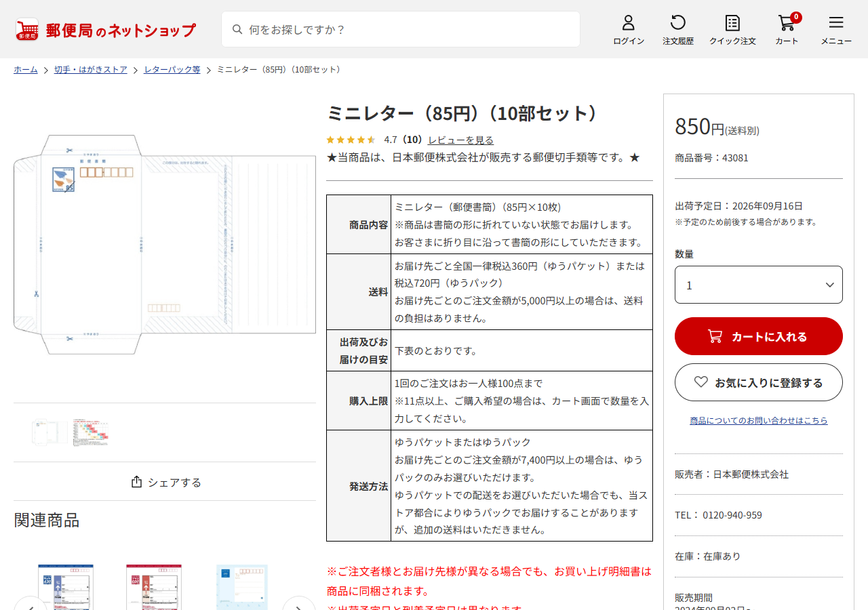Viewport: 868px width, 610px height.
Task: Click the 商品内容 table header cell
Action: 359,224
